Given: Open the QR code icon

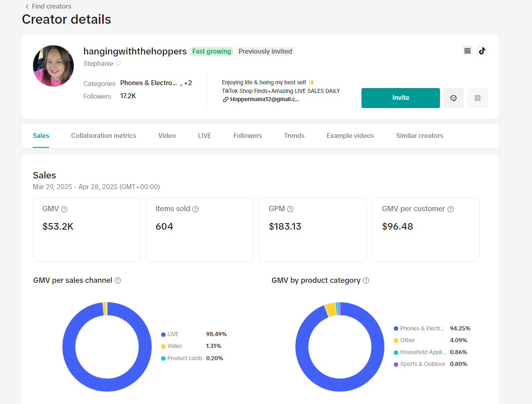Looking at the screenshot, I should coord(467,51).
